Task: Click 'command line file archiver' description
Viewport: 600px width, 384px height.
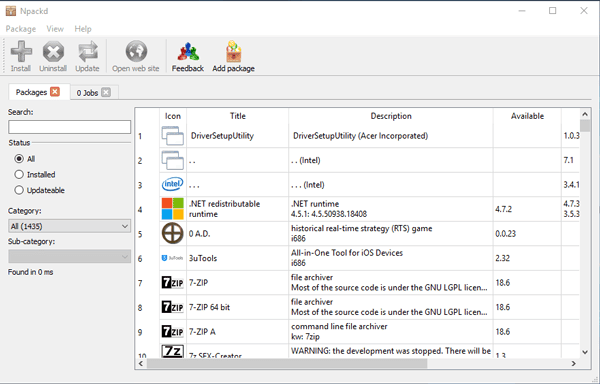Action: click(x=339, y=326)
